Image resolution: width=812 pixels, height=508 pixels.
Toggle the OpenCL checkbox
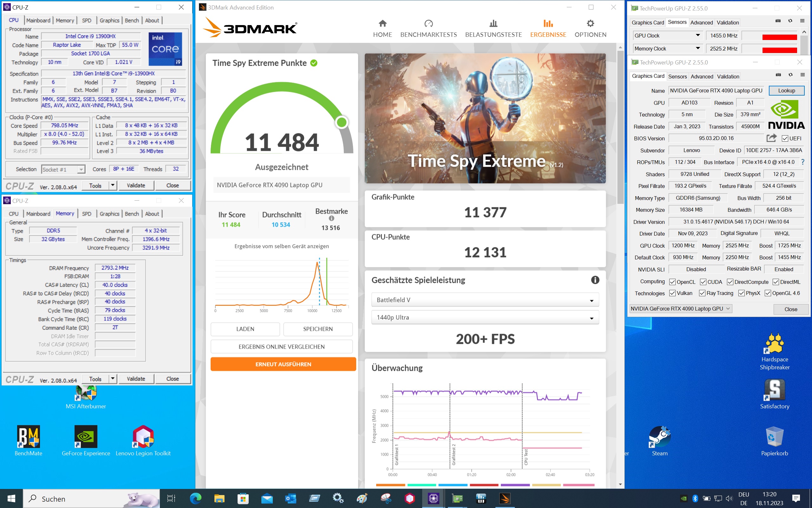[x=672, y=282]
